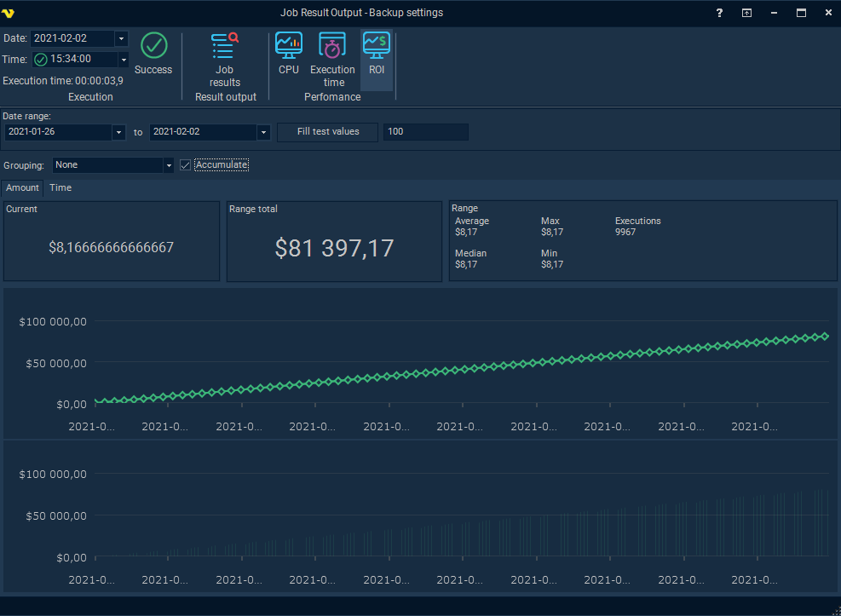Switch to the Time tab
Image resolution: width=841 pixels, height=616 pixels.
[60, 188]
